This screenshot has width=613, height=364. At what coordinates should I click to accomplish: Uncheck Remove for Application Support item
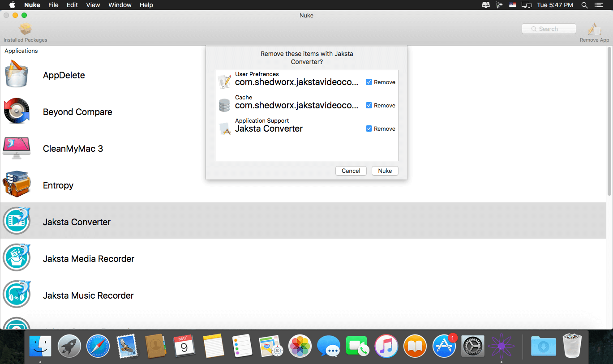pos(369,128)
